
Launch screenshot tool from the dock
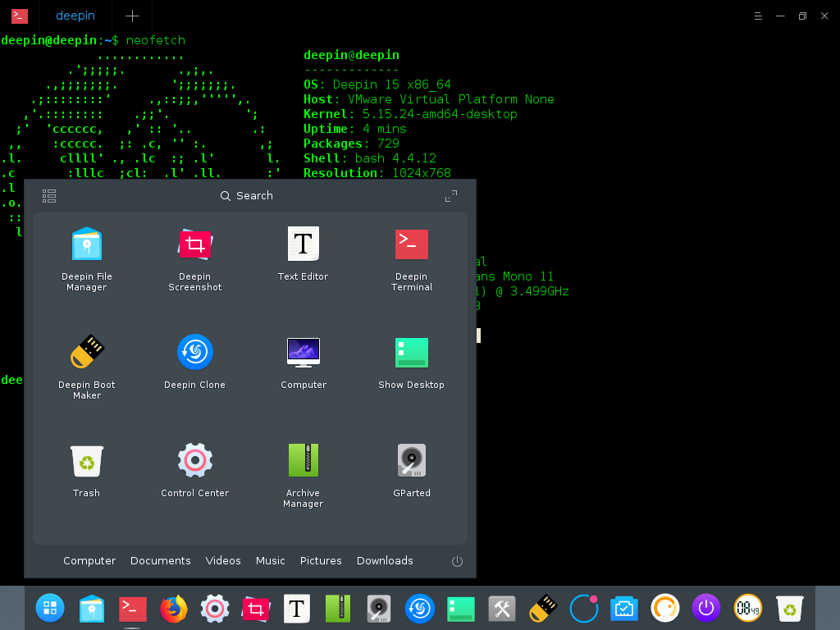256,608
